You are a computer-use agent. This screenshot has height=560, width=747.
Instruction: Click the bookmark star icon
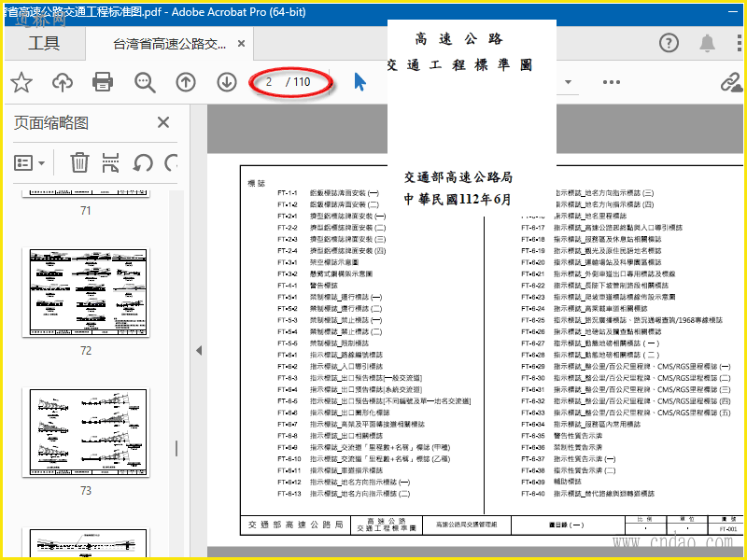pos(21,82)
